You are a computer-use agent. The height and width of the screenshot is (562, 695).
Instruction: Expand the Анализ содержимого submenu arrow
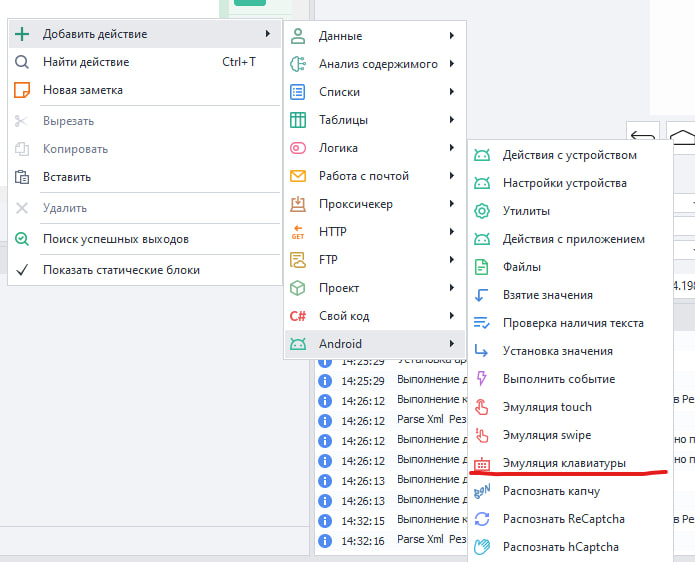451,64
